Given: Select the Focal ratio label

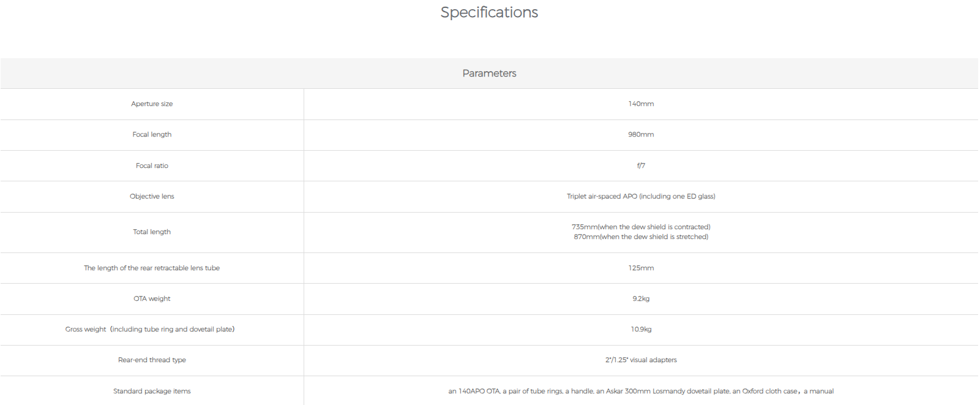Looking at the screenshot, I should pyautogui.click(x=152, y=166).
